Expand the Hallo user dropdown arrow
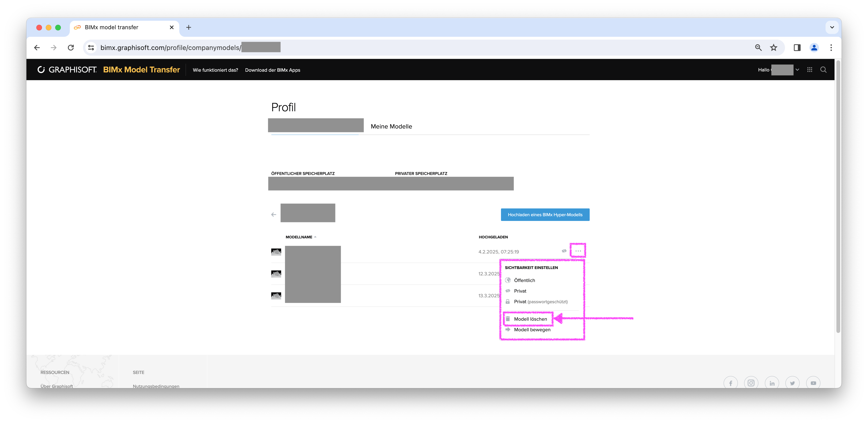The height and width of the screenshot is (423, 868). pos(797,70)
